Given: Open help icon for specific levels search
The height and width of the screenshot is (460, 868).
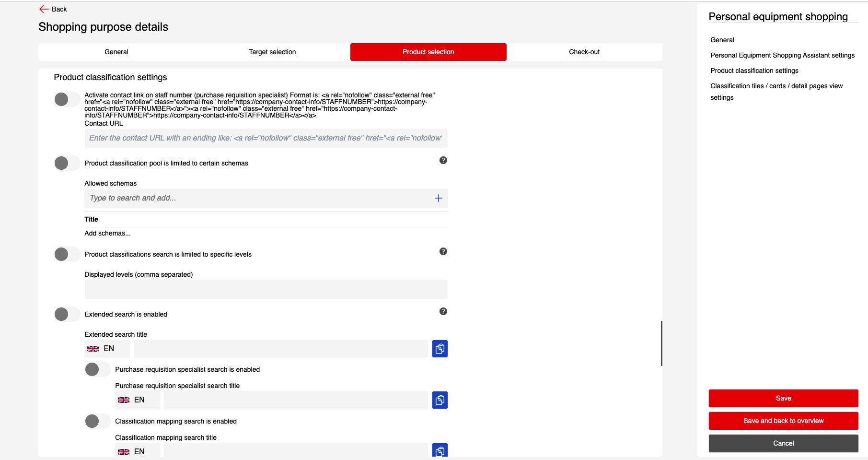Looking at the screenshot, I should pyautogui.click(x=443, y=251).
